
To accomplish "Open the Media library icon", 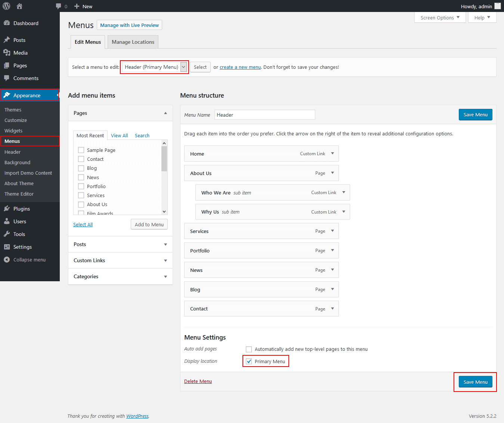I will tap(7, 53).
